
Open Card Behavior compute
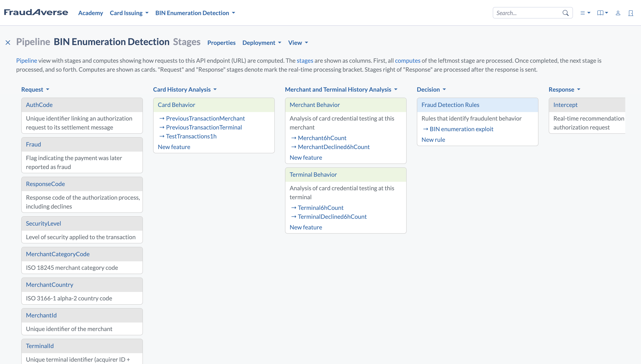click(177, 105)
